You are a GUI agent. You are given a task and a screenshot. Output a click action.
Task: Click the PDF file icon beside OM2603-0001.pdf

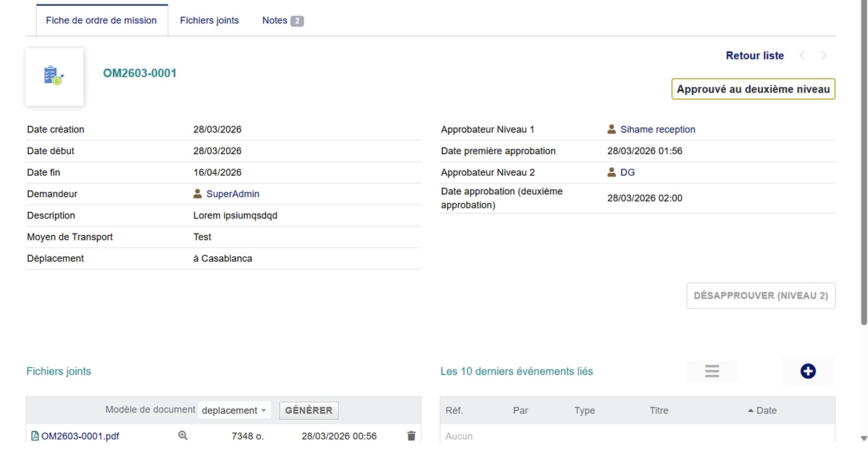[35, 436]
